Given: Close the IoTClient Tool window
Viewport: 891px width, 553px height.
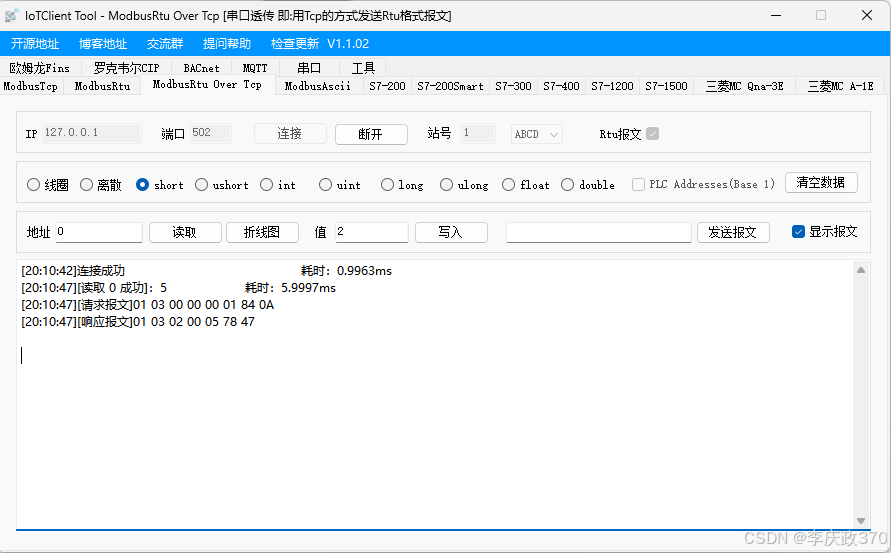Looking at the screenshot, I should [x=867, y=15].
